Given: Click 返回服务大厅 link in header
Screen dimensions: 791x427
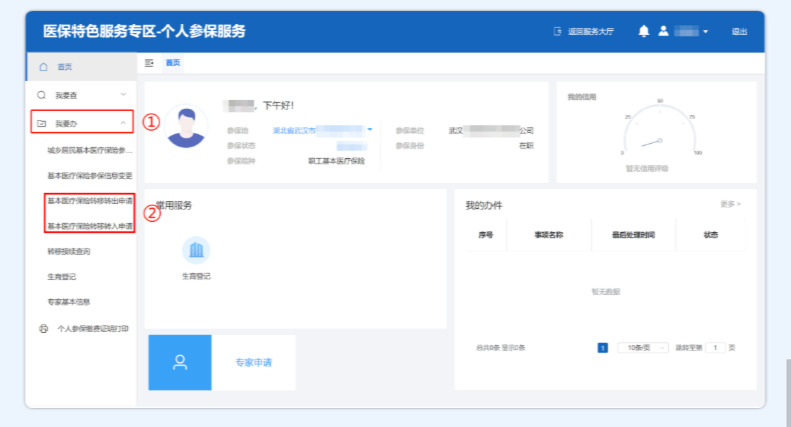Looking at the screenshot, I should [591, 31].
